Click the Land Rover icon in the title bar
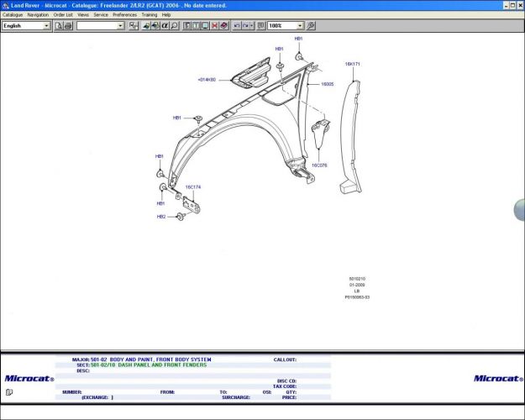Screen dimensions: 525x420 [5, 5]
